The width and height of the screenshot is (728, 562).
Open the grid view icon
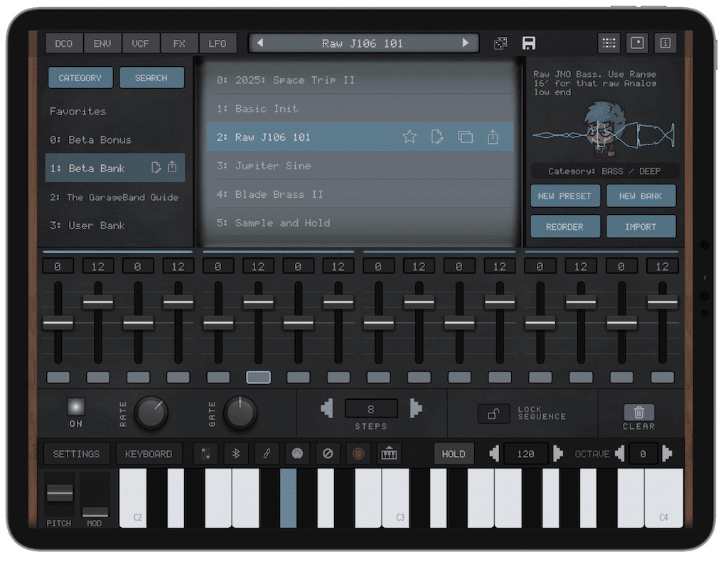click(609, 43)
